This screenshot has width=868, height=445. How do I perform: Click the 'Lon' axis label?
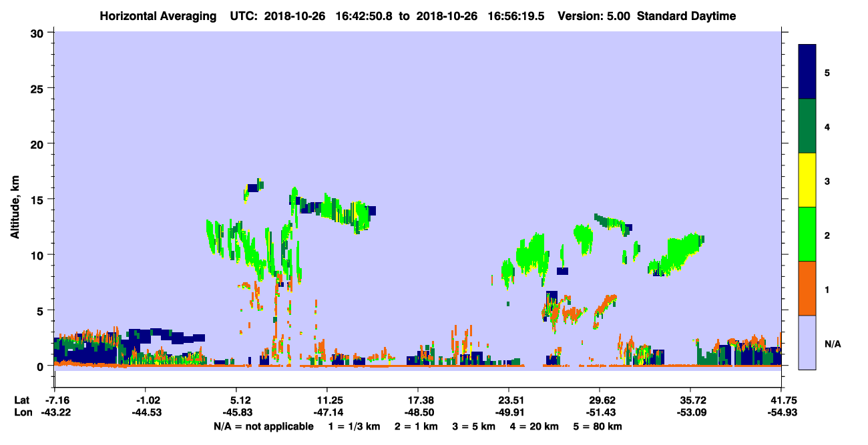pos(22,413)
